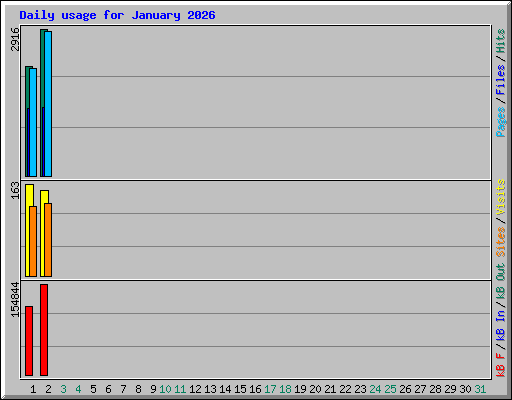The width and height of the screenshot is (512, 400).
Task: Click day label 30 on x-axis
Action: [x=465, y=389]
